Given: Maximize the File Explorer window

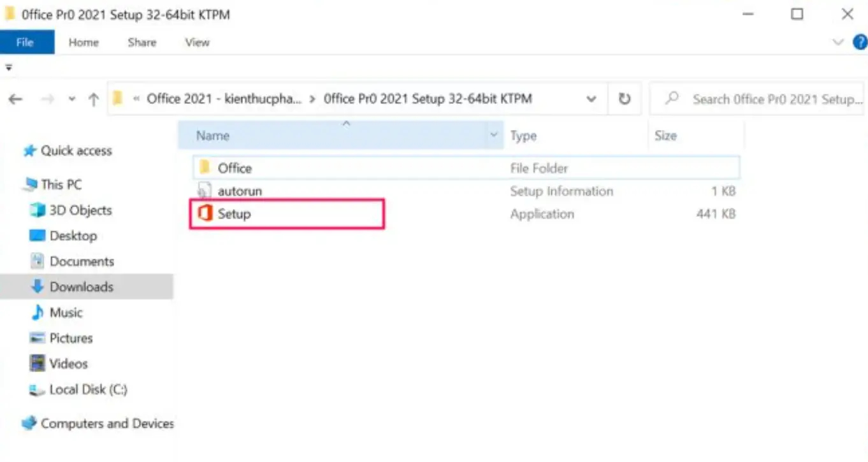Looking at the screenshot, I should point(797,14).
